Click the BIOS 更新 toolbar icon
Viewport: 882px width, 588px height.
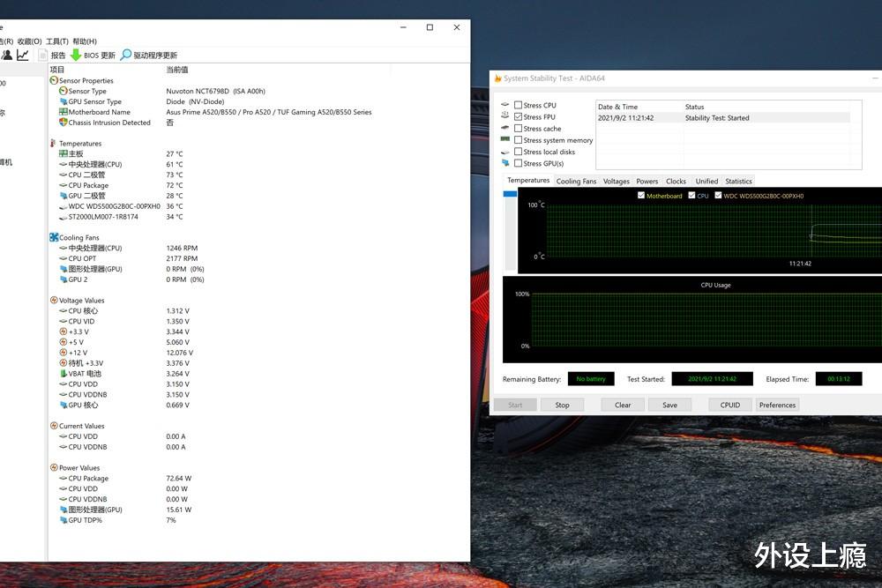tap(76, 55)
